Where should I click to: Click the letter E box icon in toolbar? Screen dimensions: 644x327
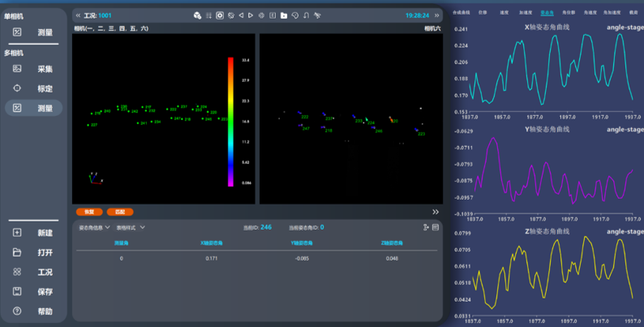tap(273, 15)
